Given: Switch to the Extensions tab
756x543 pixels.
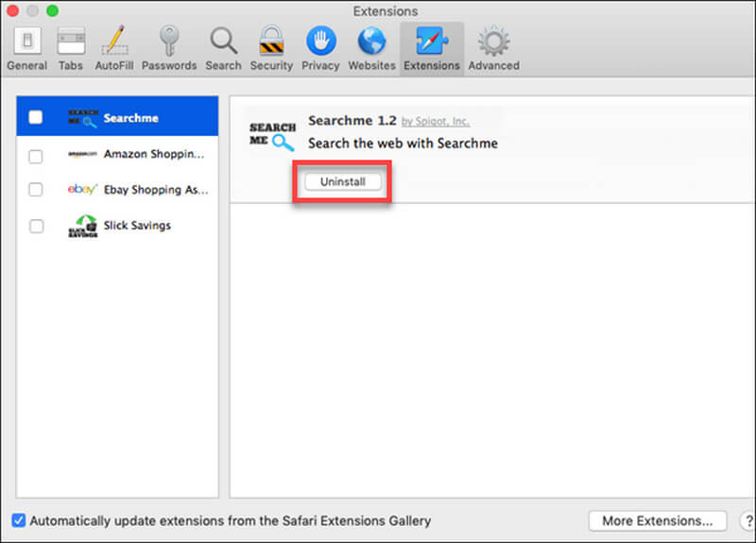Looking at the screenshot, I should pyautogui.click(x=431, y=48).
